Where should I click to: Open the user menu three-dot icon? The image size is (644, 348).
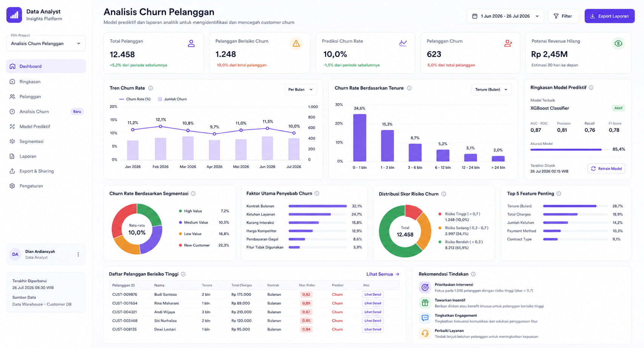tap(78, 254)
